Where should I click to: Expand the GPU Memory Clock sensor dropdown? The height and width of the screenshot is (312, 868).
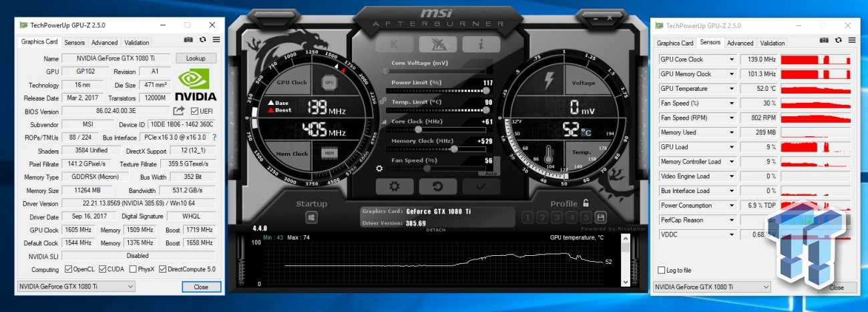[732, 74]
